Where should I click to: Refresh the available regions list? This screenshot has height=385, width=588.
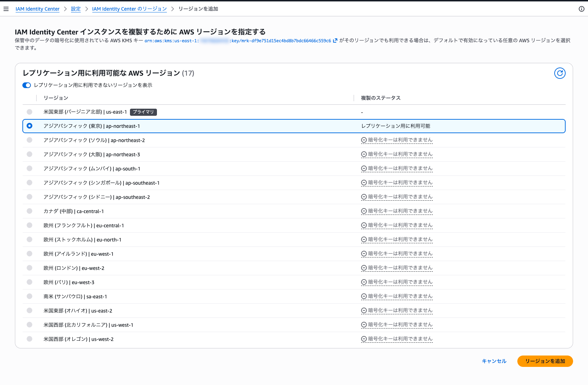pos(560,73)
